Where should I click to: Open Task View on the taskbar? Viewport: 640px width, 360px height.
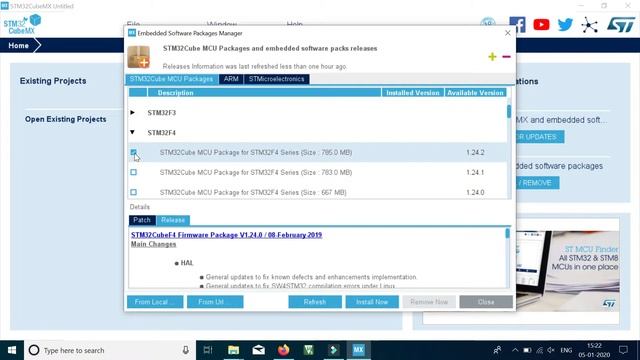tap(208, 350)
